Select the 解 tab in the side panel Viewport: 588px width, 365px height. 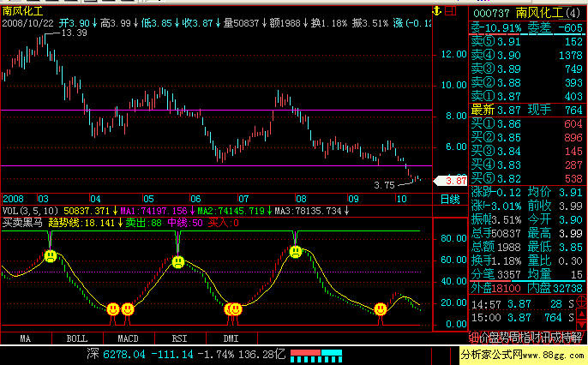coord(577,338)
